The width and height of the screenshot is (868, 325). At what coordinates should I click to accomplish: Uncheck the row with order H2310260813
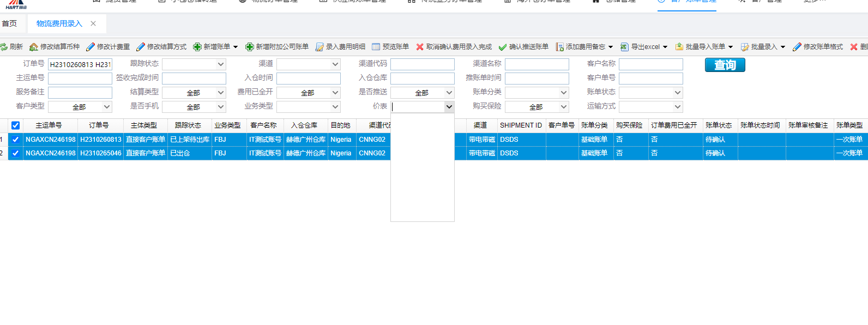click(x=16, y=140)
